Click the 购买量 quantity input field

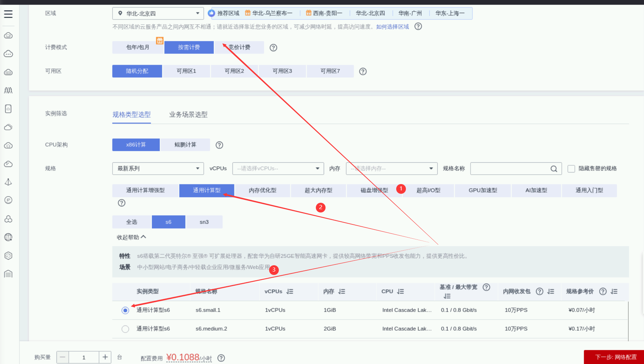[x=84, y=357]
